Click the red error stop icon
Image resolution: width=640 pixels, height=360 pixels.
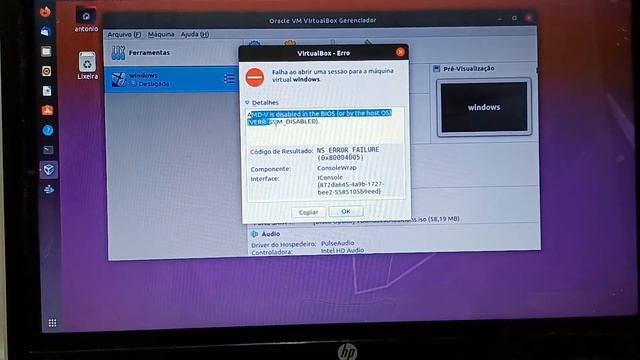coord(255,77)
